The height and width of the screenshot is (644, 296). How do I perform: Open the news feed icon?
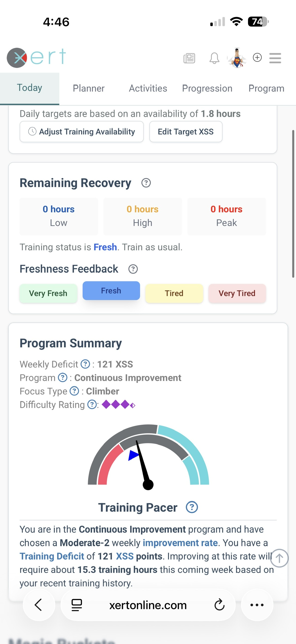pos(189,58)
